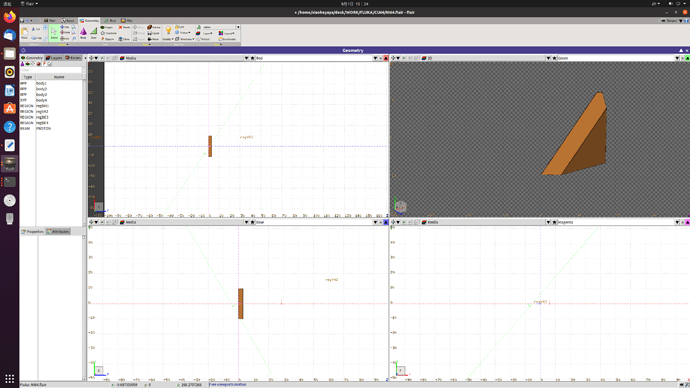
Task: Click the red color square of Red viewport
Action: tap(386, 58)
